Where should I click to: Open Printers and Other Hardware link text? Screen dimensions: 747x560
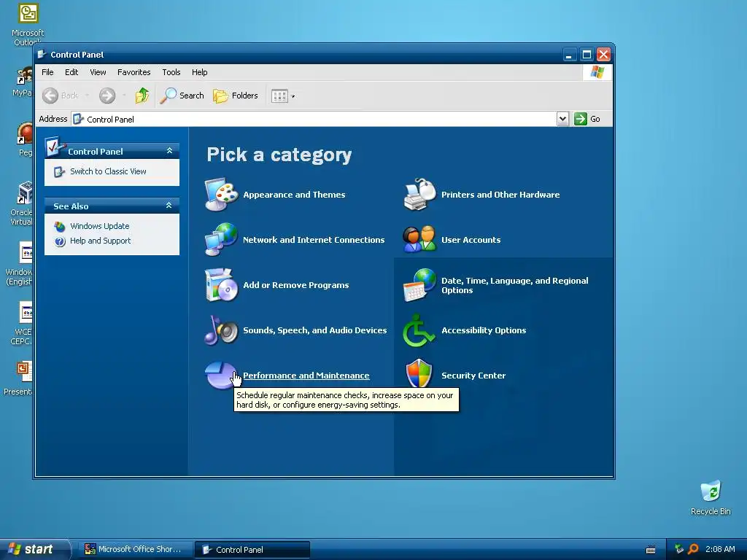(500, 195)
